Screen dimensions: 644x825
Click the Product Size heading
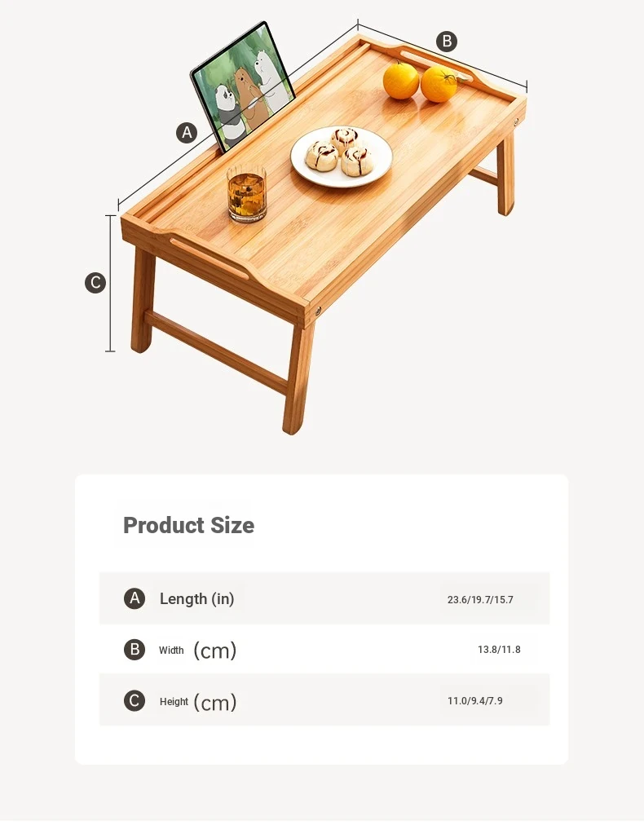(188, 525)
